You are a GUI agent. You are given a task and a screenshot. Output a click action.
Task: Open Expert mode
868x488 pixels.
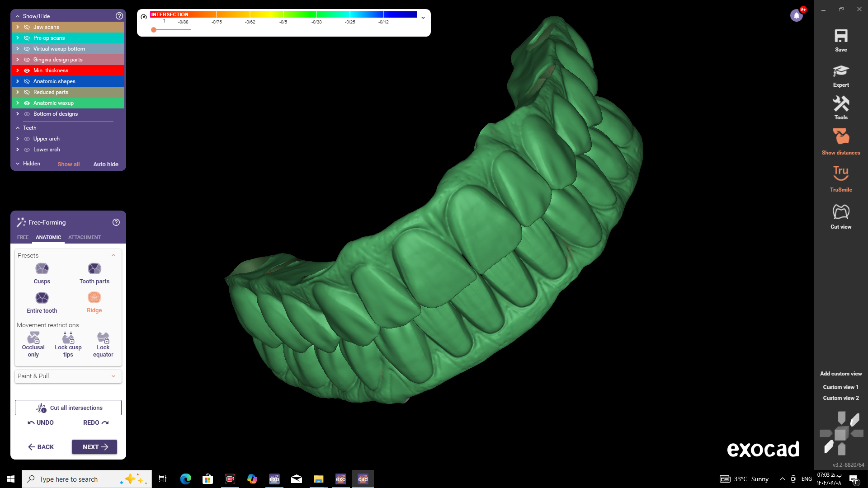(840, 71)
